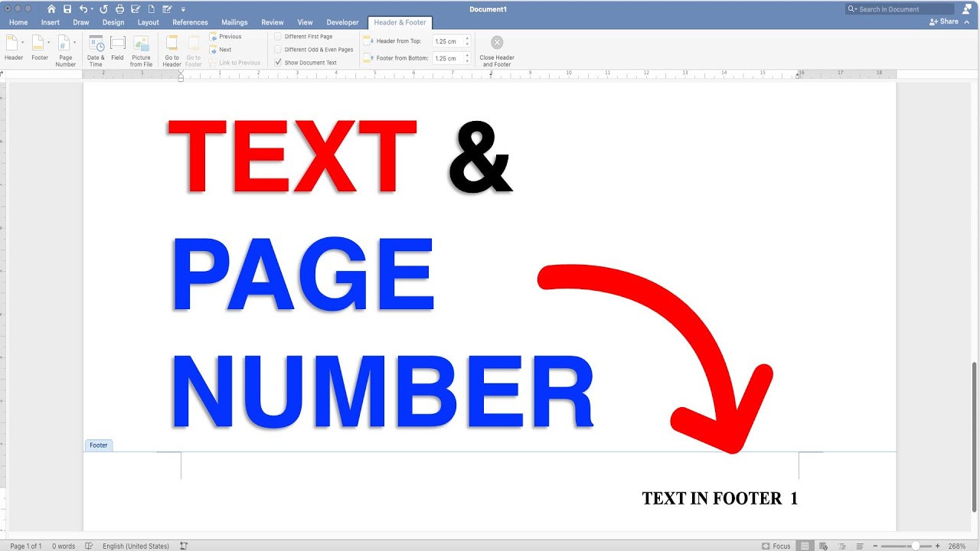Enable Different Odd & Even Pages
The width and height of the screenshot is (980, 551).
tap(314, 50)
